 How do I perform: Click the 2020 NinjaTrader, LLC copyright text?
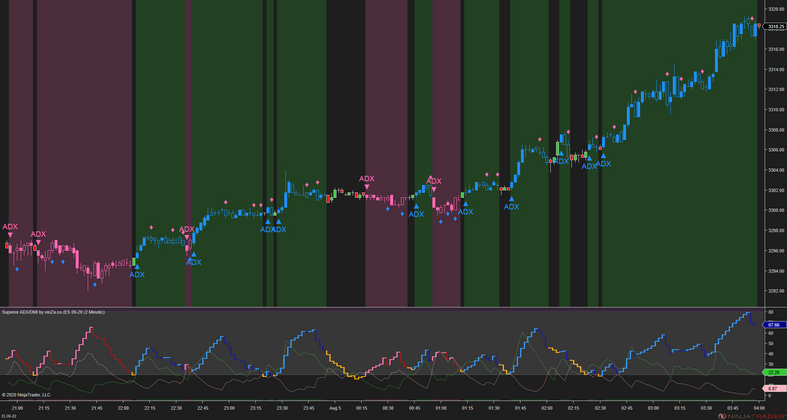[26, 395]
